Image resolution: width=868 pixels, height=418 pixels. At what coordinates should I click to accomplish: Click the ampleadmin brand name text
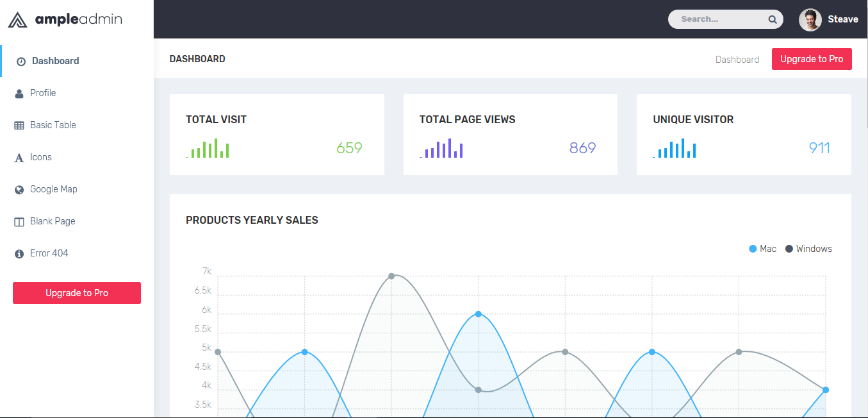[x=78, y=20]
